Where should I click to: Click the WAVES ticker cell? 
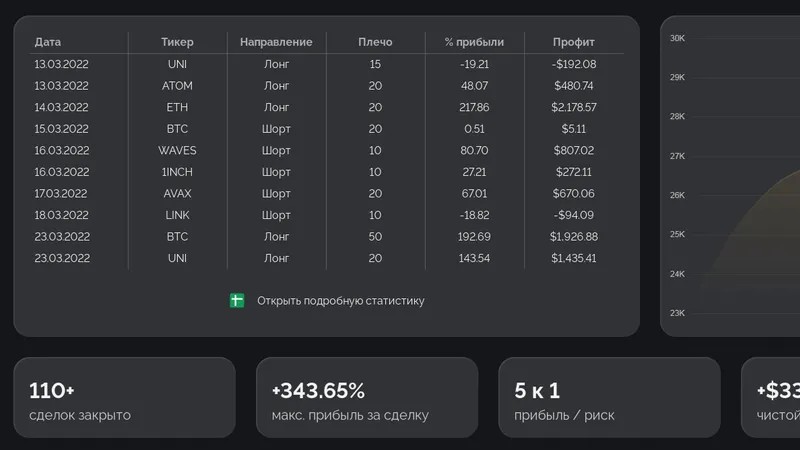click(x=177, y=151)
